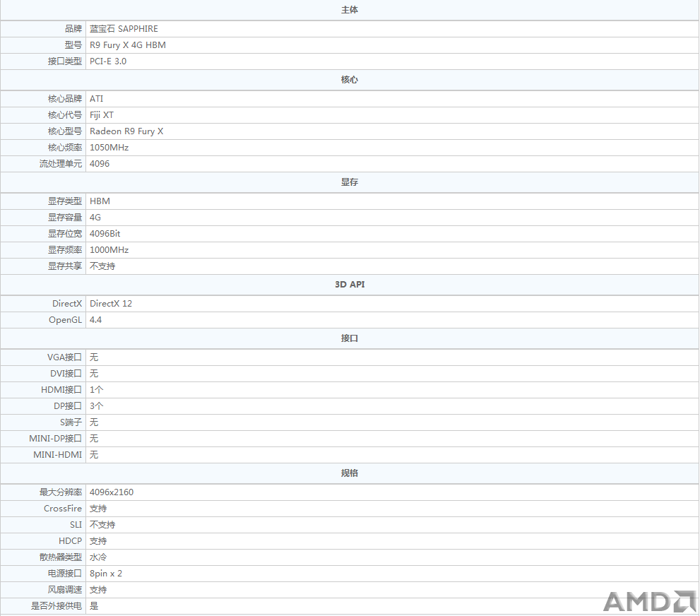Select 不支持 in the SLI row
The height and width of the screenshot is (616, 700).
tap(102, 525)
